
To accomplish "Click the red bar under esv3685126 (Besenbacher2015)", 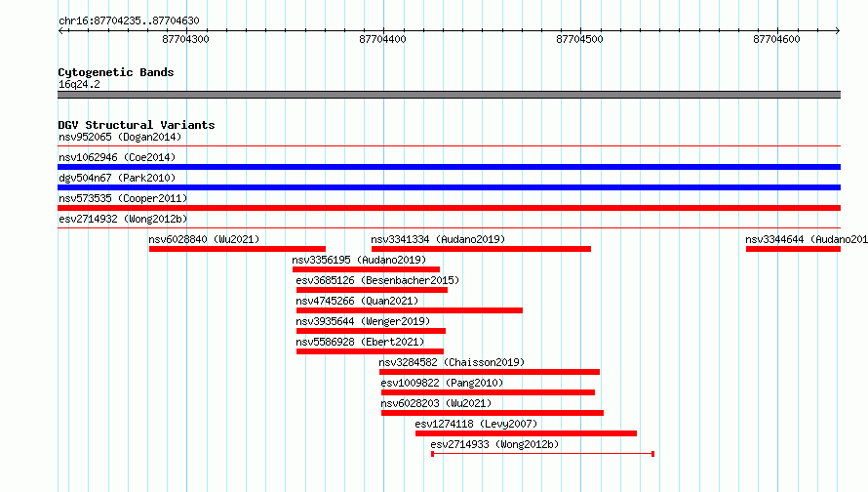I will click(372, 290).
